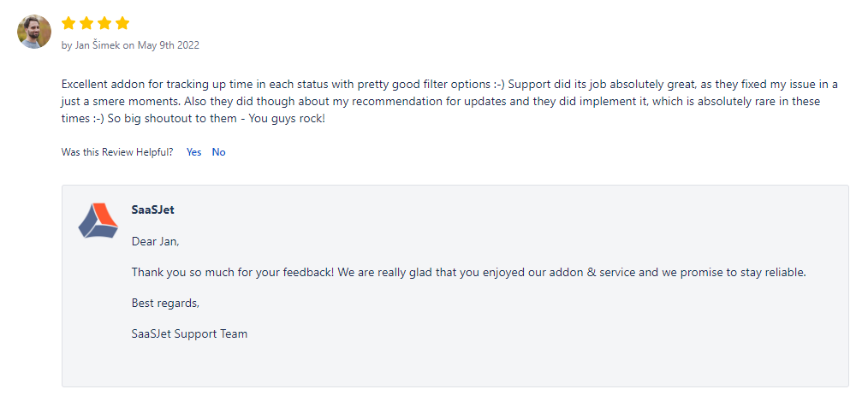
Task: Click the 'Was this Review Helpful?' label
Action: (116, 152)
